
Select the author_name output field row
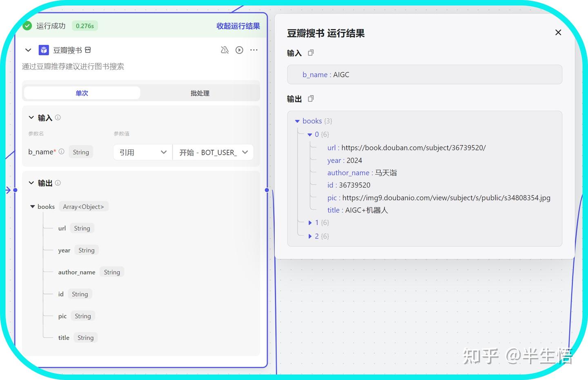pos(91,272)
